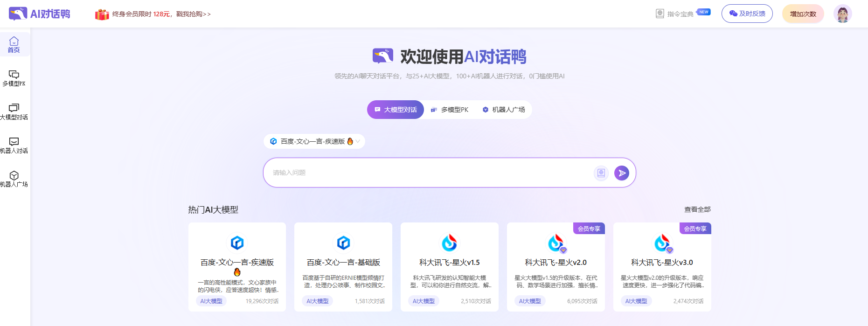Click the 指令宝典 book icon in header

tap(660, 14)
